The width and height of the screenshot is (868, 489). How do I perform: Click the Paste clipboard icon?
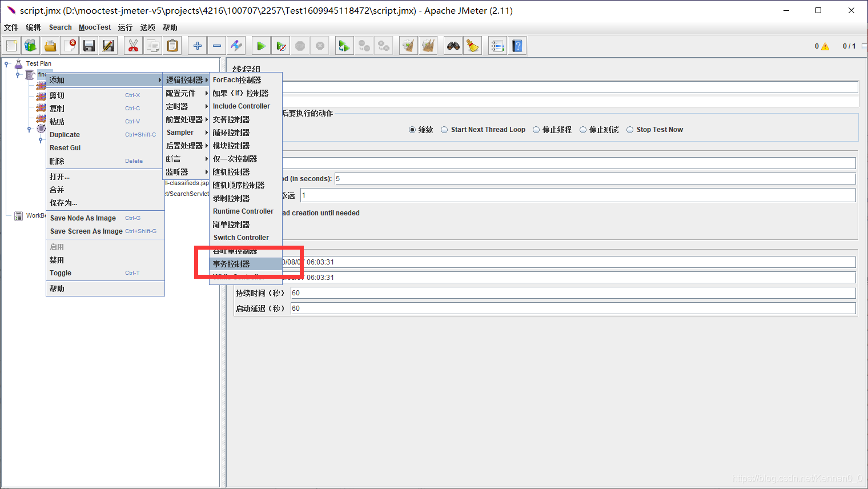tap(172, 46)
